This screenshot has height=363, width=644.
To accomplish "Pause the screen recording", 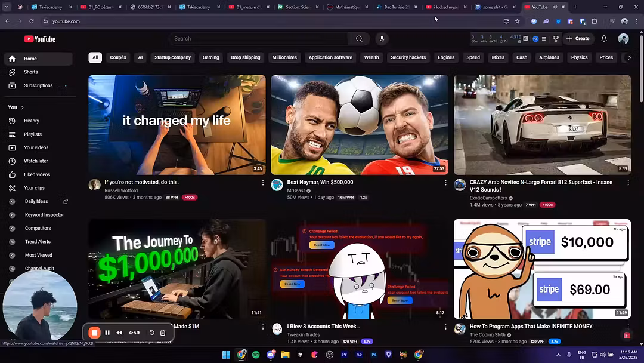I will [107, 333].
